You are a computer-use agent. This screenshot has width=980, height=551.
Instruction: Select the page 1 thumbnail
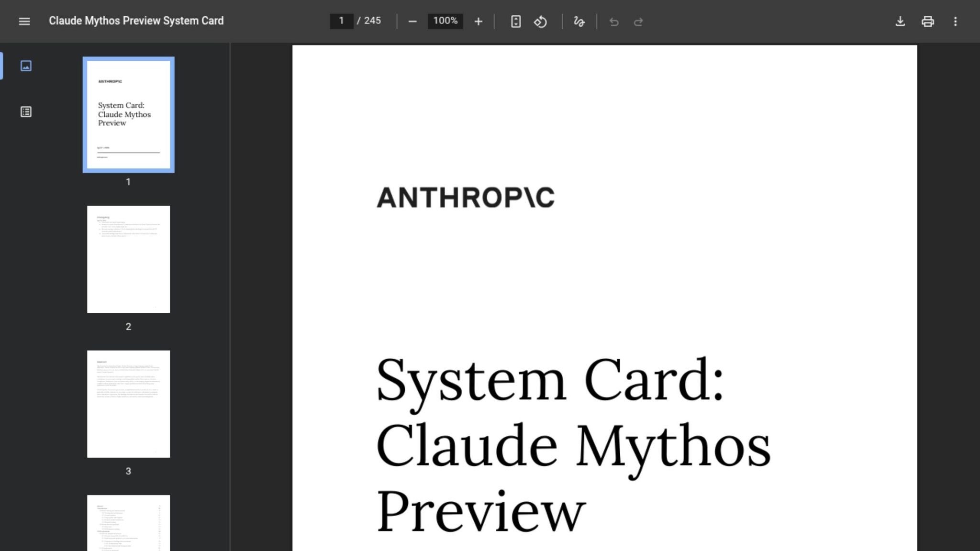(128, 115)
